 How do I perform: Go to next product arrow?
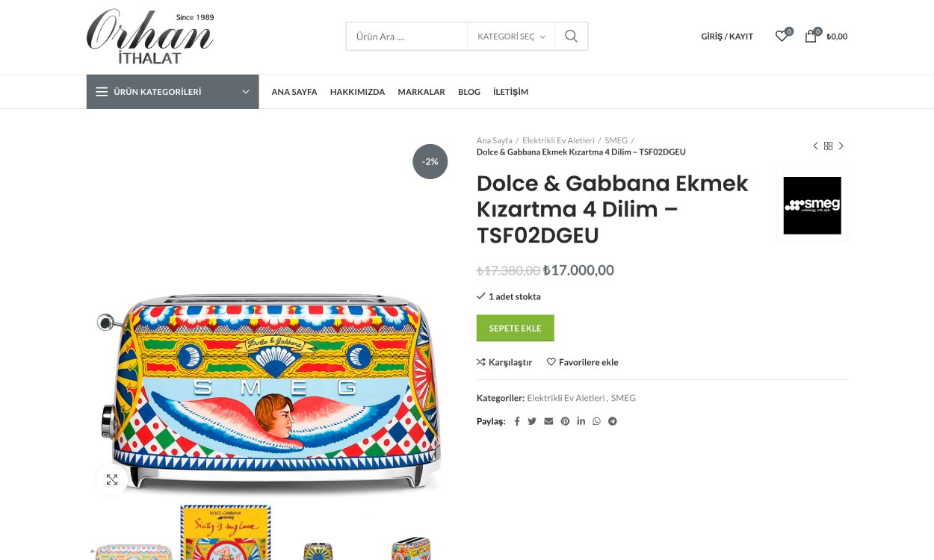(x=841, y=146)
